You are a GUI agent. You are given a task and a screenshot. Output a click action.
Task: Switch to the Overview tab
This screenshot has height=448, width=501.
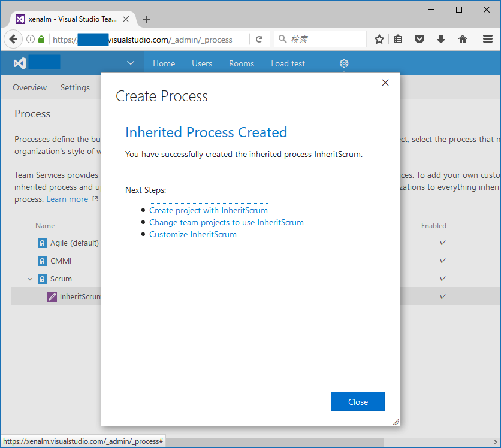tap(30, 87)
